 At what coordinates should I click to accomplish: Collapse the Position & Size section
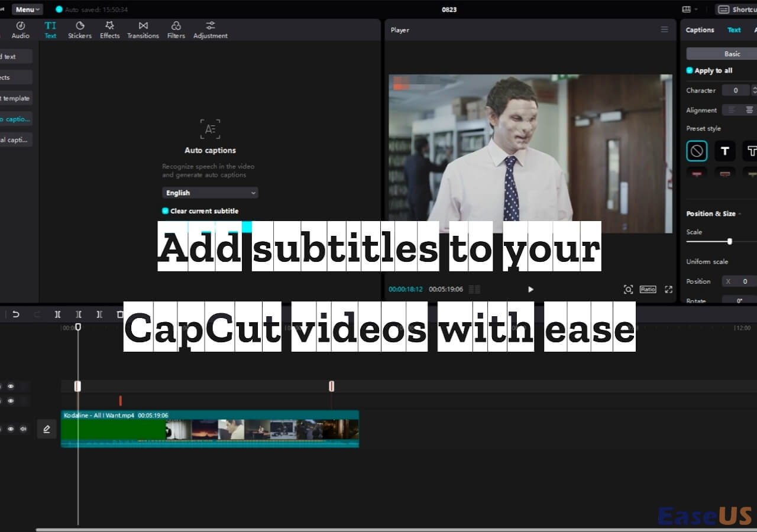tap(740, 214)
